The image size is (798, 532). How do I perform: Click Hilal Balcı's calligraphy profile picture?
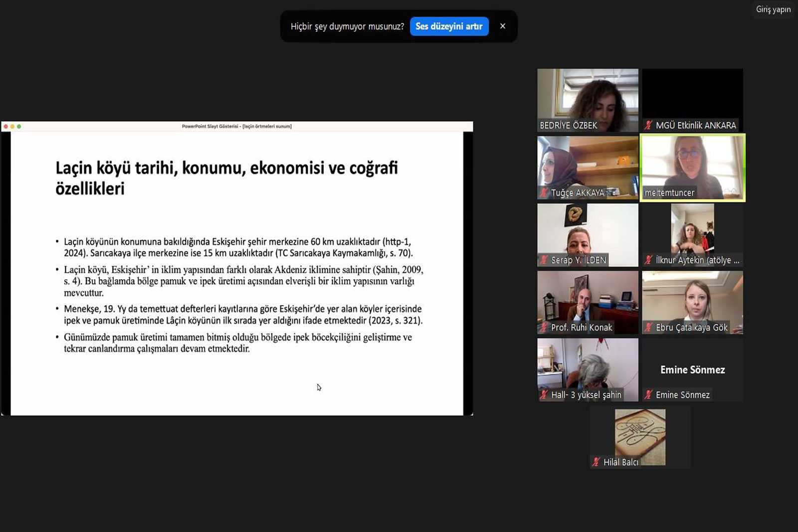point(640,434)
